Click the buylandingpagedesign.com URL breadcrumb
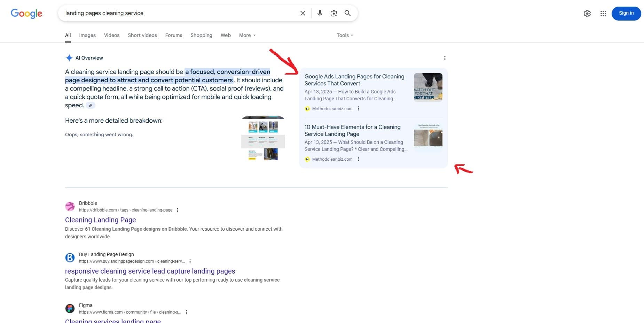The height and width of the screenshot is (323, 644). pyautogui.click(x=132, y=261)
